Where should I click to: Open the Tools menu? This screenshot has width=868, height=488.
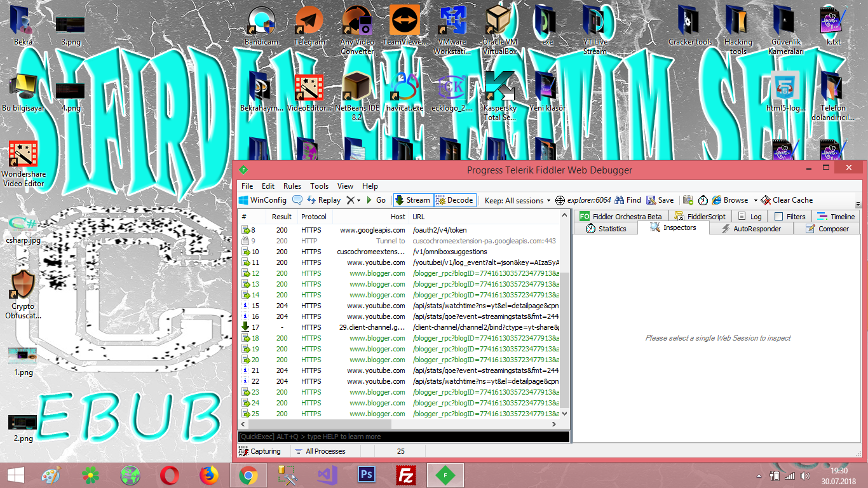[x=320, y=186]
